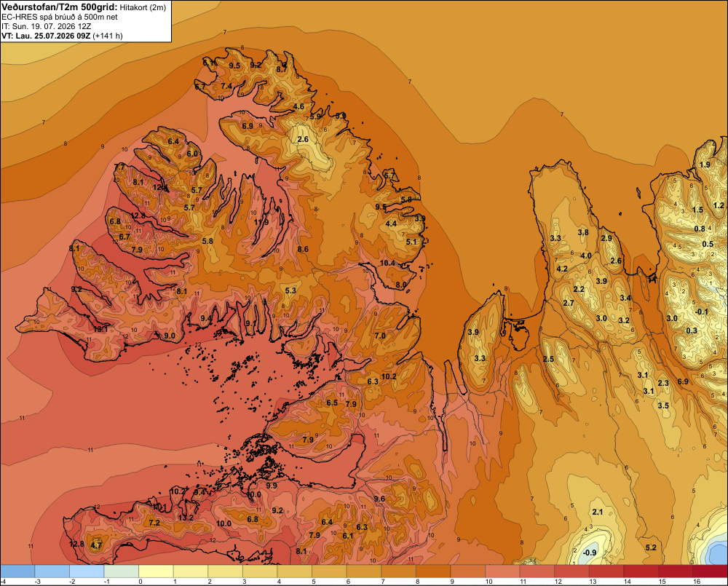The height and width of the screenshot is (586, 728).
Task: Click the 4.4 temperature value
Action: click(392, 223)
